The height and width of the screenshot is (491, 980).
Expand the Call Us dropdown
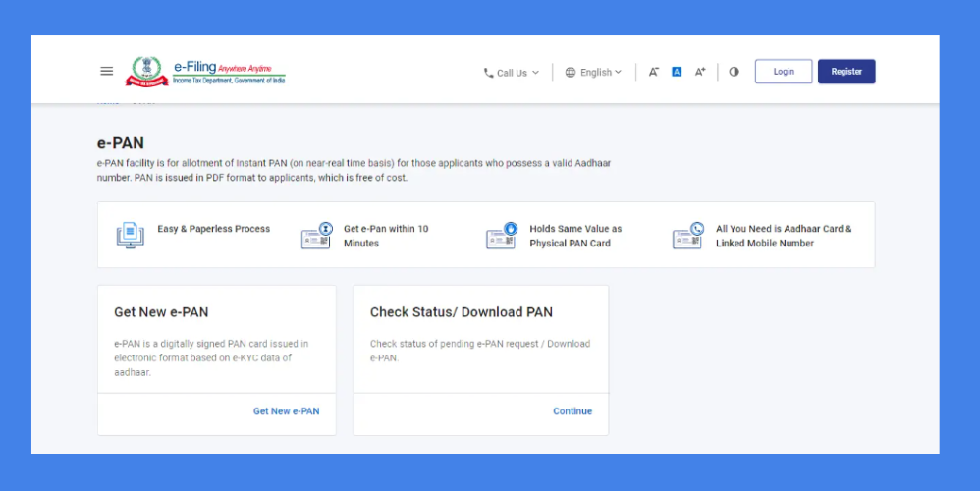point(512,73)
